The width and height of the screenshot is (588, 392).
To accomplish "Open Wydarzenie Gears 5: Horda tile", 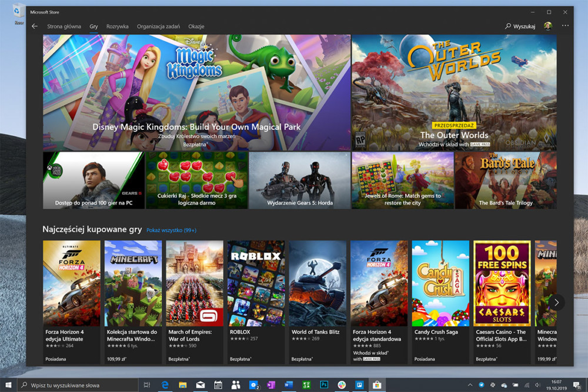I will tap(300, 180).
